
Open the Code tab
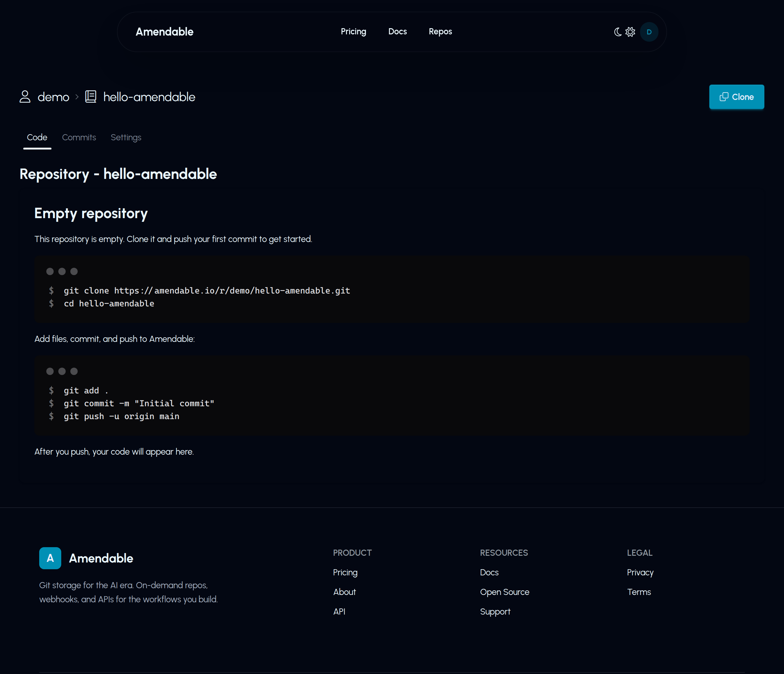[37, 137]
